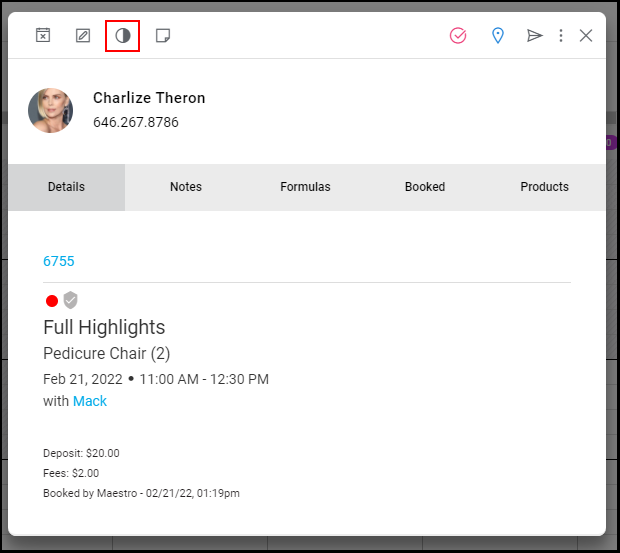Switch to the Details tab

coord(66,187)
